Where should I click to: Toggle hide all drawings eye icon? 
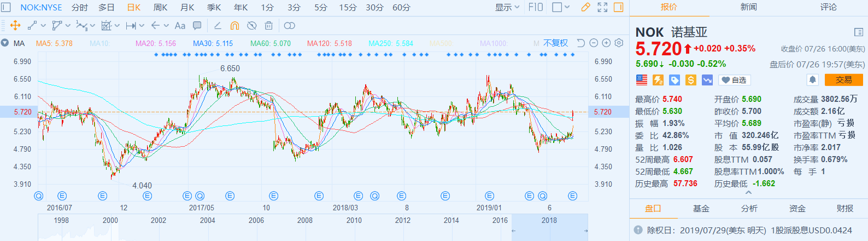tap(251, 26)
